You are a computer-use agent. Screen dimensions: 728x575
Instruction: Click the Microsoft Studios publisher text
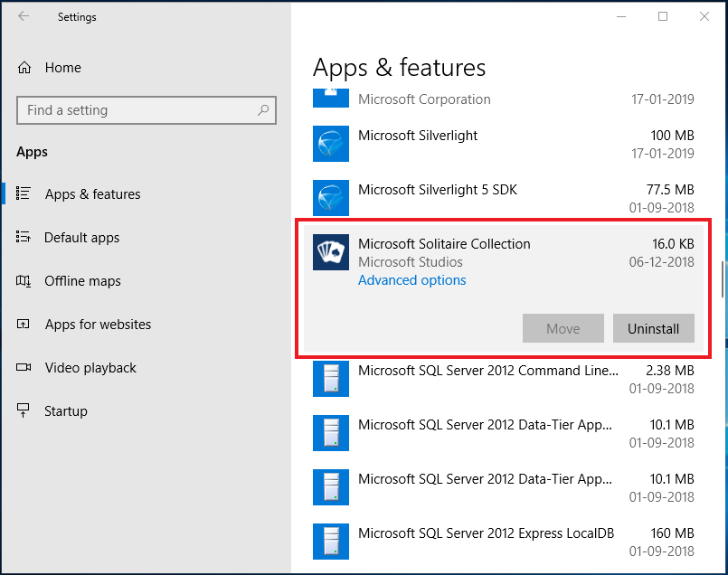pos(411,262)
